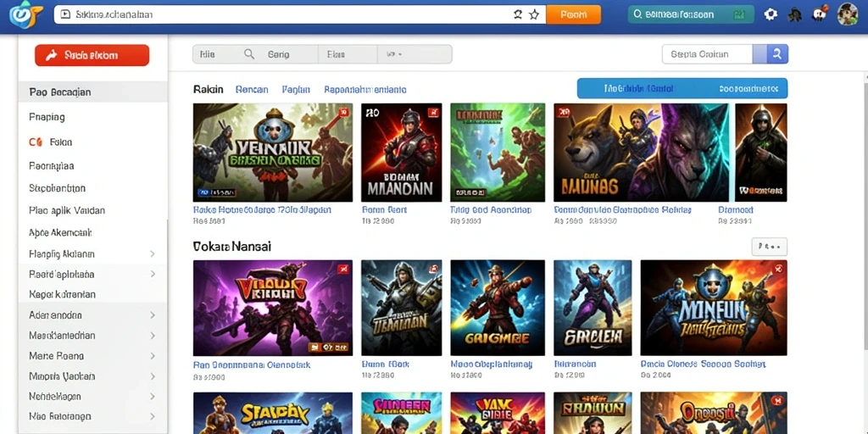868x434 pixels.
Task: Click the blue search button beside Sepia Groiaun
Action: 777,54
